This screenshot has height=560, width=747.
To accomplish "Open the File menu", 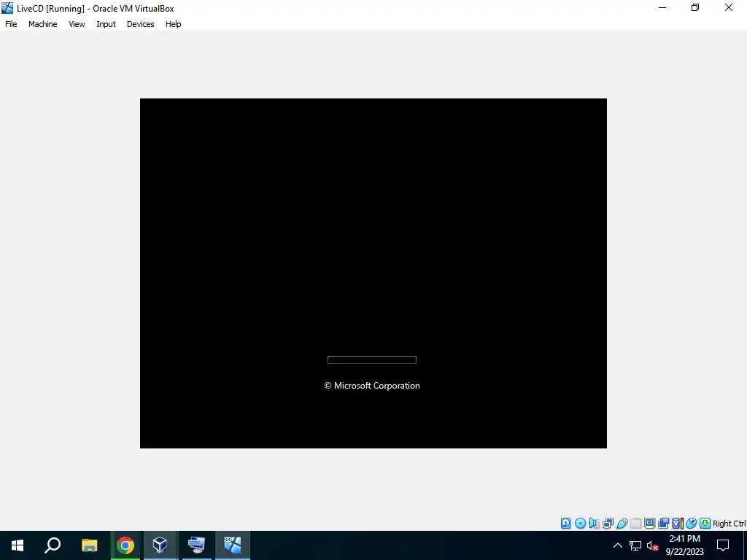I will pyautogui.click(x=11, y=24).
